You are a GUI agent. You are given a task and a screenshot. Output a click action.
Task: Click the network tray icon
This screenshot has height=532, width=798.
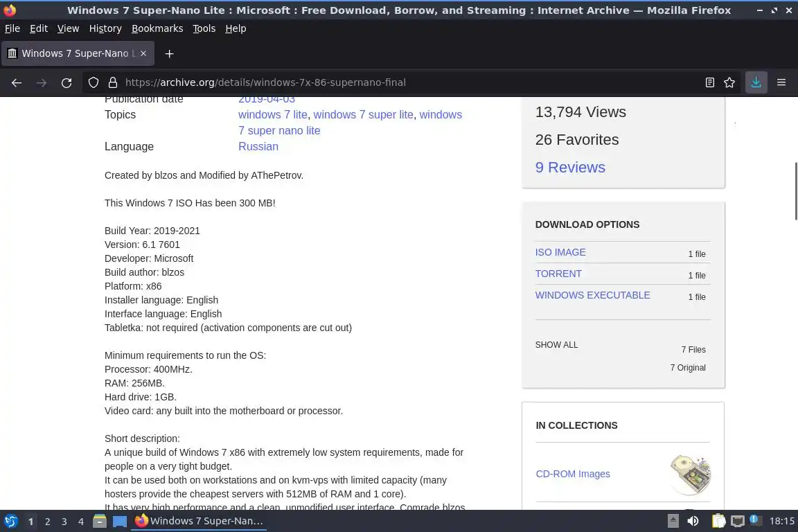point(738,521)
